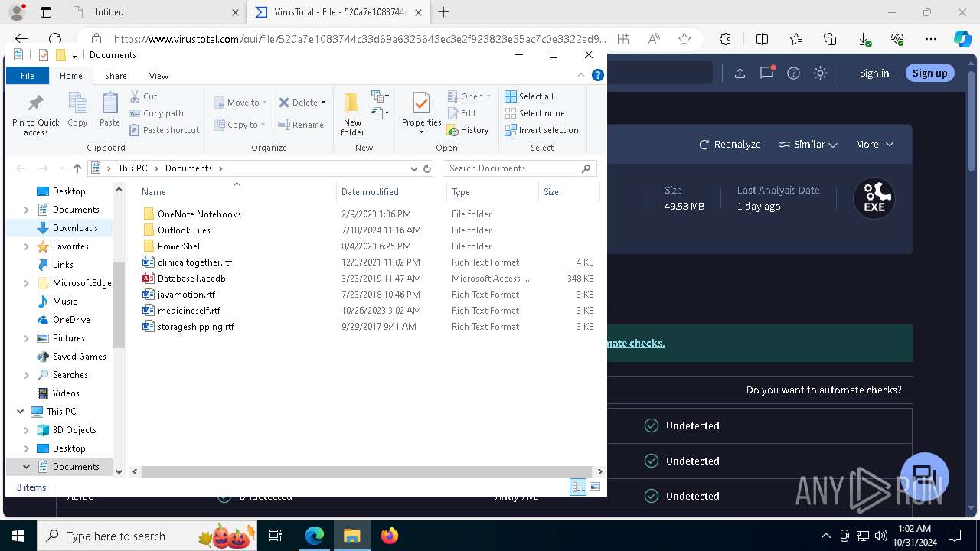This screenshot has height=551, width=980.
Task: Switch to the Share ribbon tab
Action: click(116, 76)
